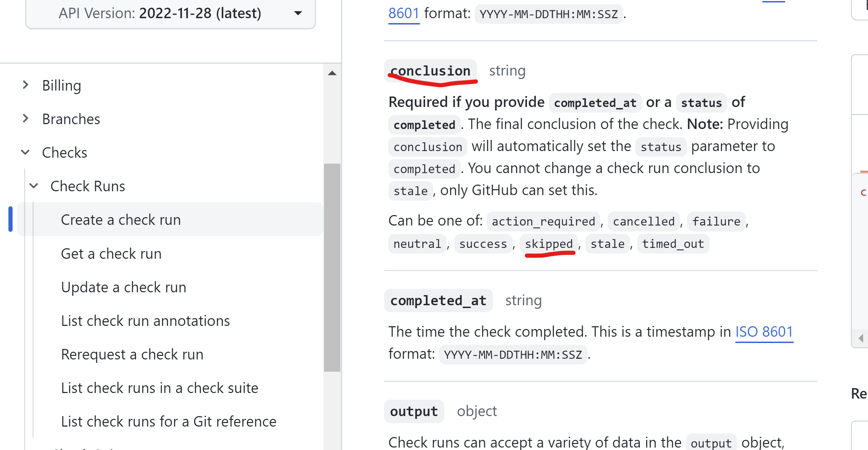The height and width of the screenshot is (450, 868).
Task: Open Get a check run
Action: click(x=111, y=253)
